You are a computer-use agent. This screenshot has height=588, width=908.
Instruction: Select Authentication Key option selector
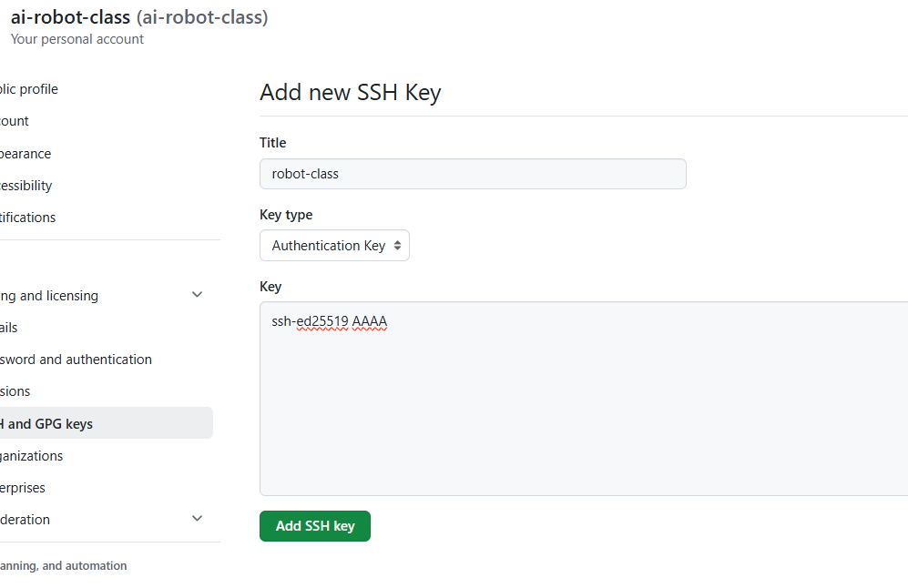tap(334, 245)
